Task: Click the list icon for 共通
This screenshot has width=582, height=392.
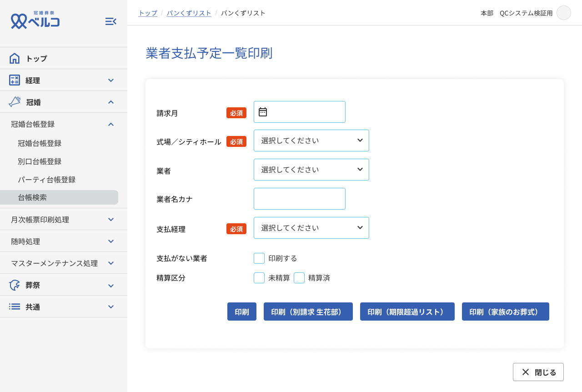Action: tap(15, 307)
